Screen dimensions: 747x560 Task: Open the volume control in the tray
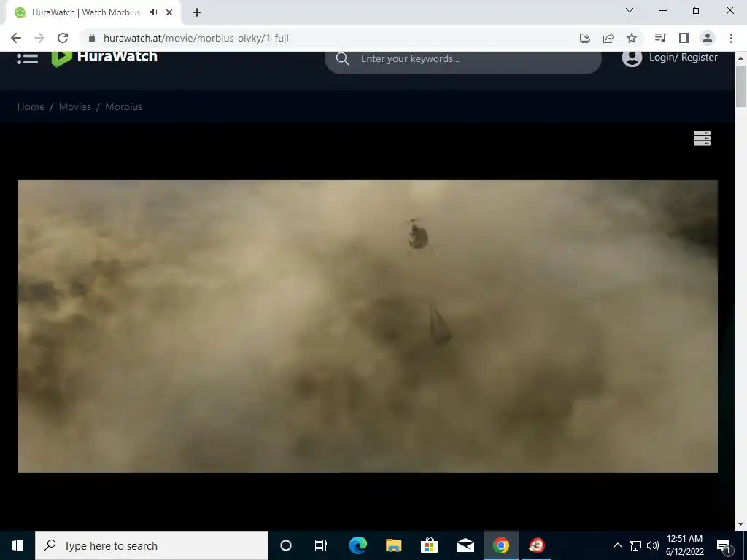click(653, 545)
